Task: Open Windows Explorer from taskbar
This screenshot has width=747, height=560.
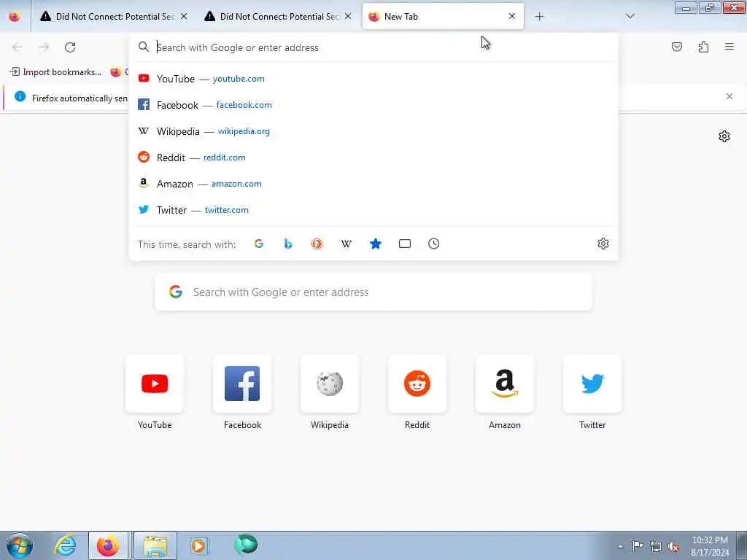Action: (x=155, y=545)
